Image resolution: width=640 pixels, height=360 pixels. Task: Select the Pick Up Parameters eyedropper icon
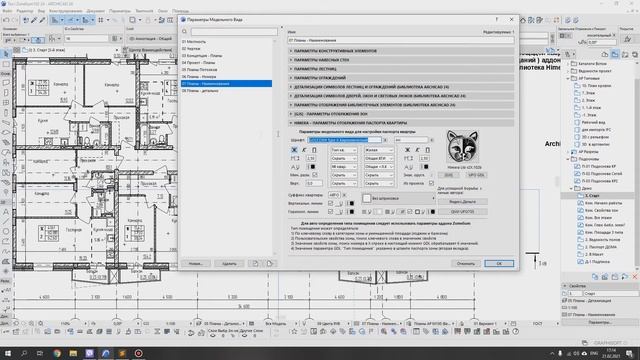point(34,20)
